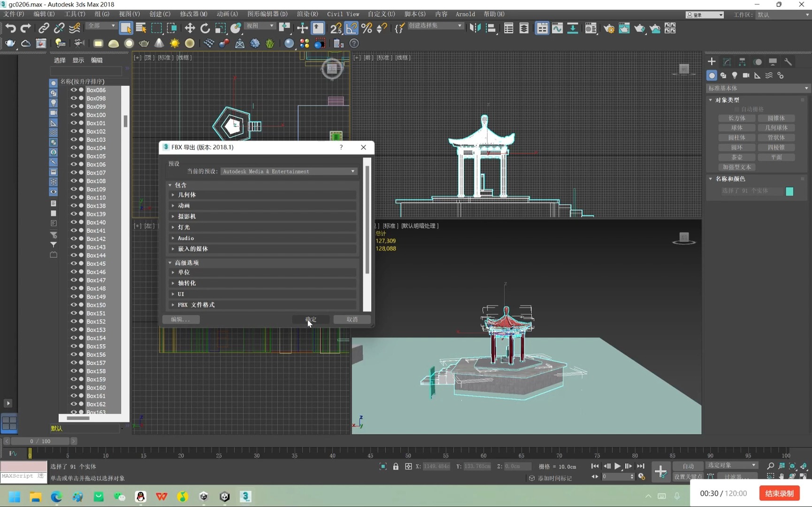Toggle visibility eye of Box105
This screenshot has width=812, height=507.
pyautogui.click(x=74, y=156)
